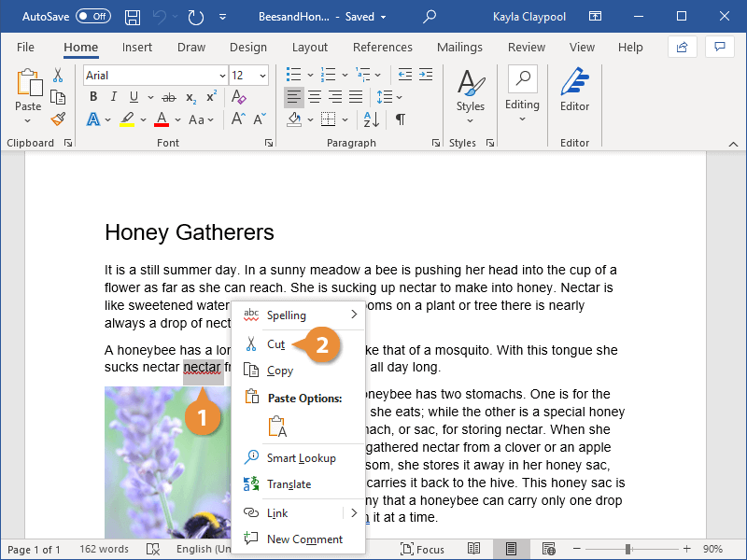Click the Clear All Formatting icon
The width and height of the screenshot is (747, 560).
pos(238,97)
